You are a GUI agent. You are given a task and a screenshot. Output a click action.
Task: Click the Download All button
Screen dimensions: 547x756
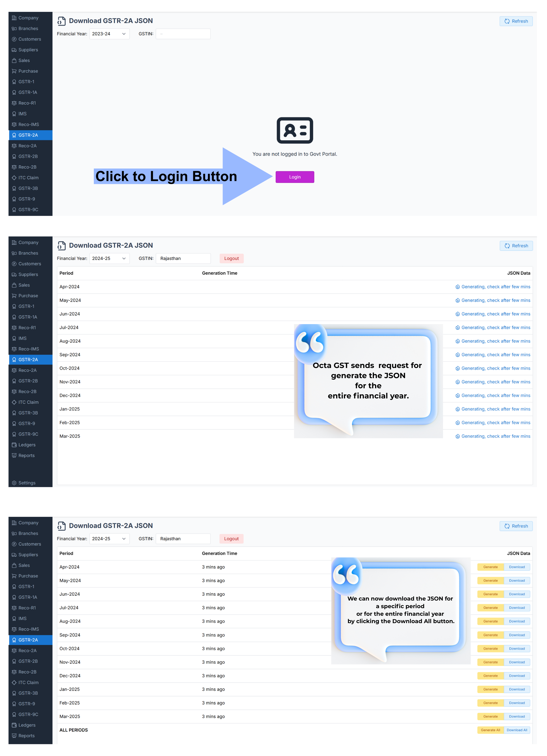[x=517, y=730]
